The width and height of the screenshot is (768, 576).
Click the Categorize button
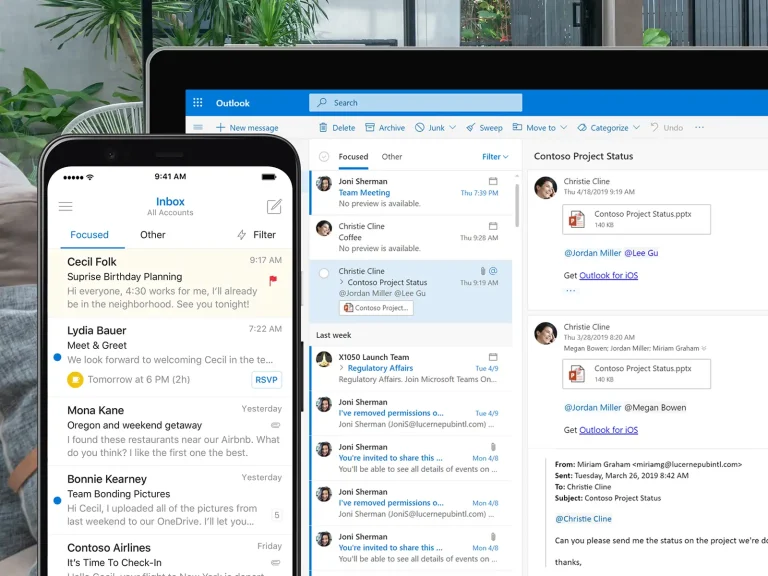[x=603, y=128]
